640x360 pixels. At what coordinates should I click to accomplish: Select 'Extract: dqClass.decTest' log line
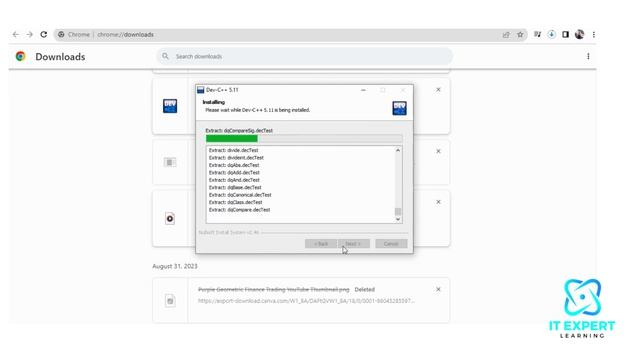pyautogui.click(x=236, y=202)
